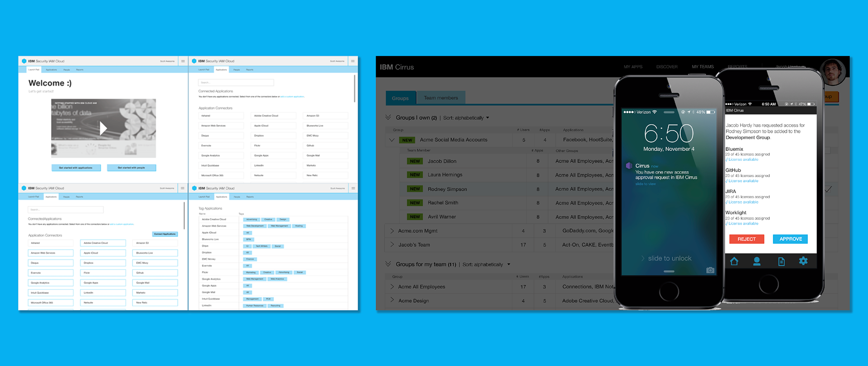This screenshot has height=366, width=868.
Task: Tap the home icon in phone tab bar
Action: [x=734, y=261]
